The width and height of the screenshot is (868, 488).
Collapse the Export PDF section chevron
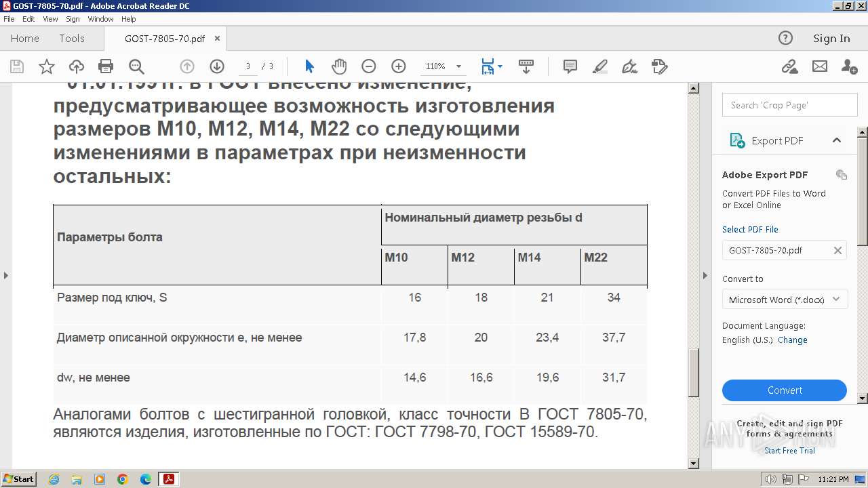click(837, 140)
